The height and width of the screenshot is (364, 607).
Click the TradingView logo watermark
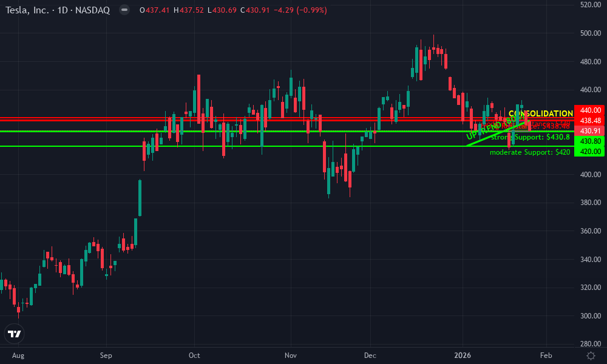coord(15,332)
